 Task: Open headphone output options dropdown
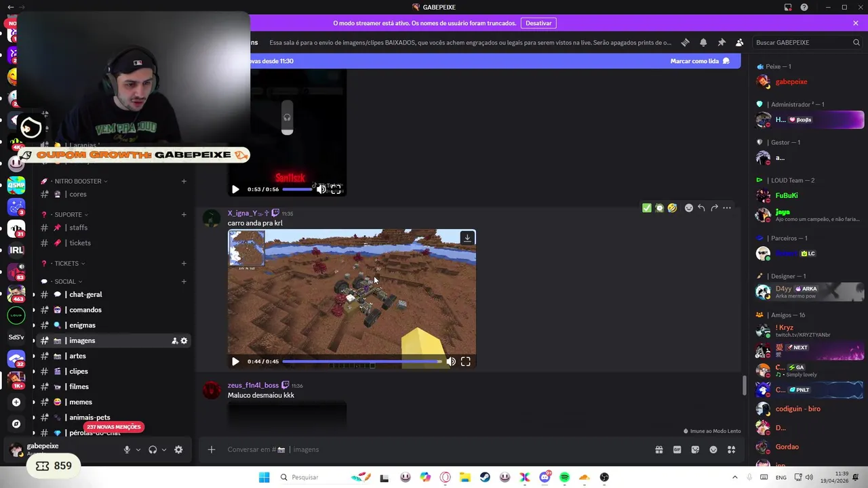coord(164,449)
